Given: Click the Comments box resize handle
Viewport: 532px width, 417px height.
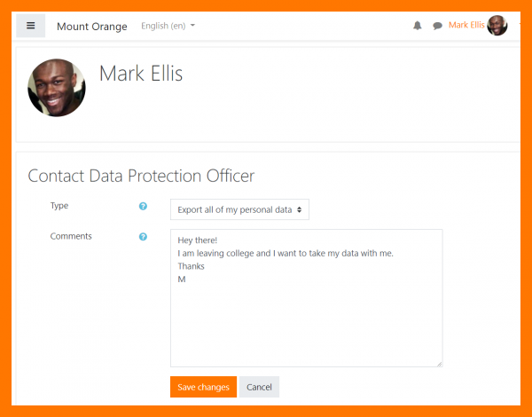Looking at the screenshot, I should [x=438, y=362].
